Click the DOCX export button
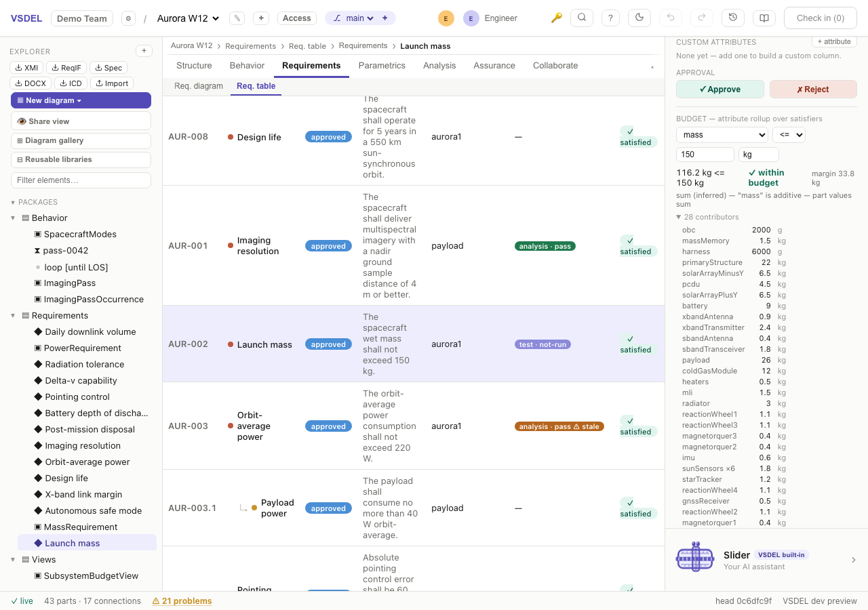Viewport: 868px width, 610px height. (x=31, y=83)
